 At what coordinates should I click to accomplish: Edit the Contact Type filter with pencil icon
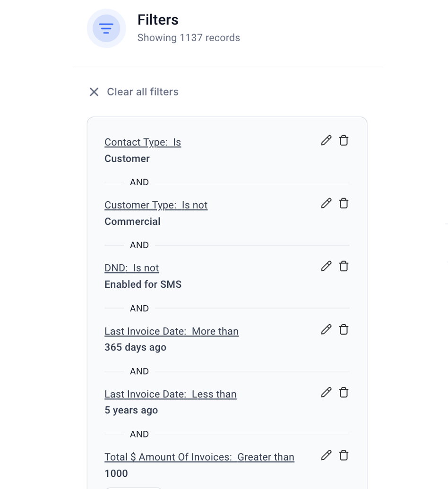click(x=326, y=141)
